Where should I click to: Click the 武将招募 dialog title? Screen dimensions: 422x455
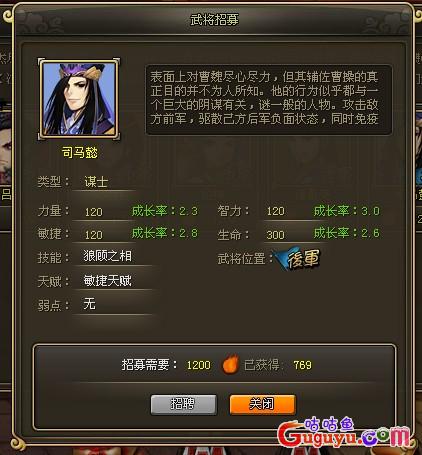click(214, 20)
